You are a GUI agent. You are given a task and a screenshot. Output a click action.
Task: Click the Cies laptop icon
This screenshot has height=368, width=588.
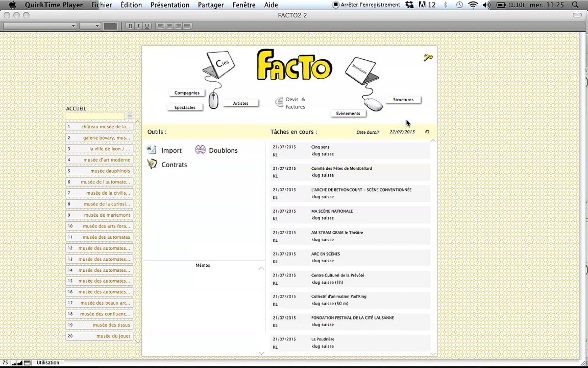(x=219, y=64)
